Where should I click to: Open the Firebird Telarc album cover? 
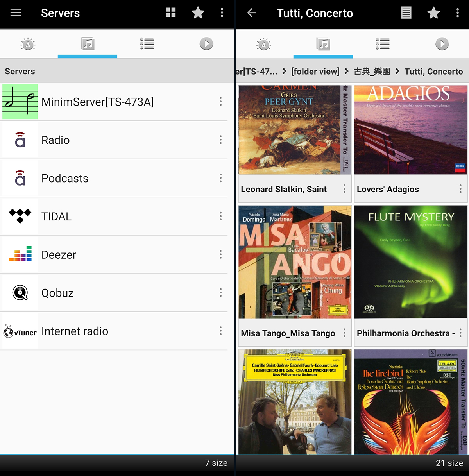point(411,402)
